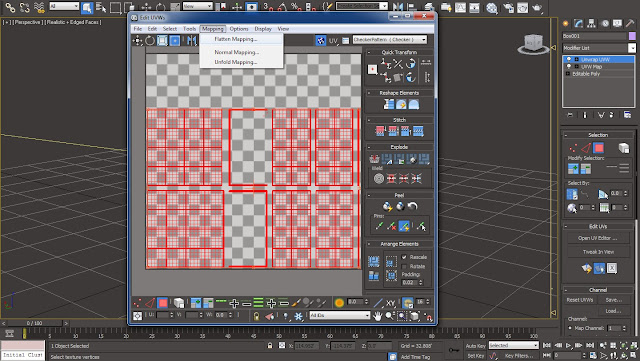Click Target Weld icon in Weld group
This screenshot has width=640, height=361.
(378, 178)
